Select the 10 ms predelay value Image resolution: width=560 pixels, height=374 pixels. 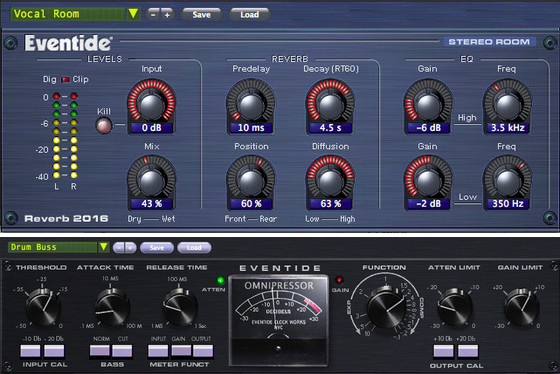(251, 128)
